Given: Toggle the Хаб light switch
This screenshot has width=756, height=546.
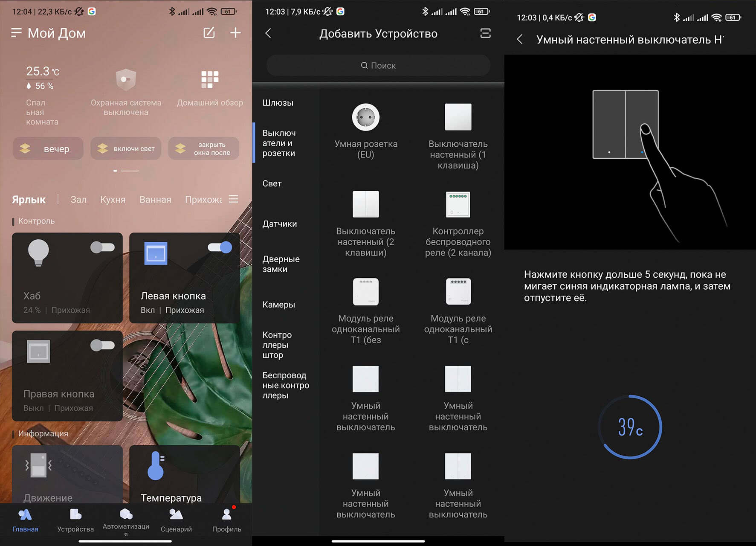Looking at the screenshot, I should 102,247.
